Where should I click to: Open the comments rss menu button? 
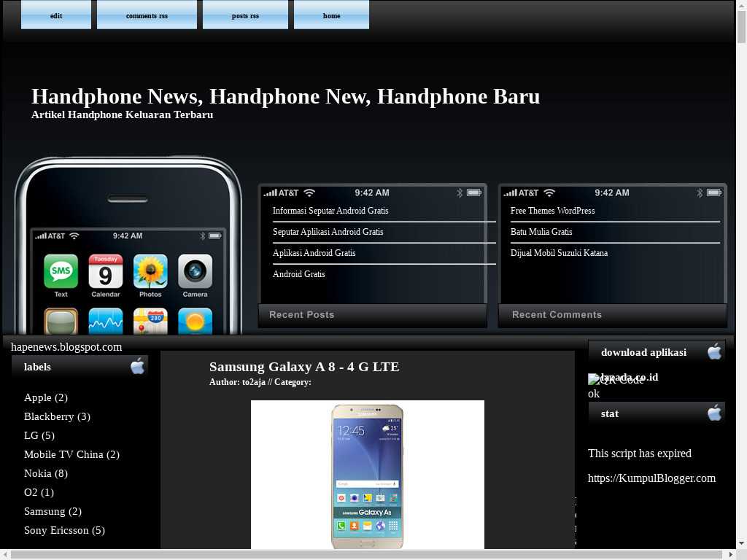147,15
